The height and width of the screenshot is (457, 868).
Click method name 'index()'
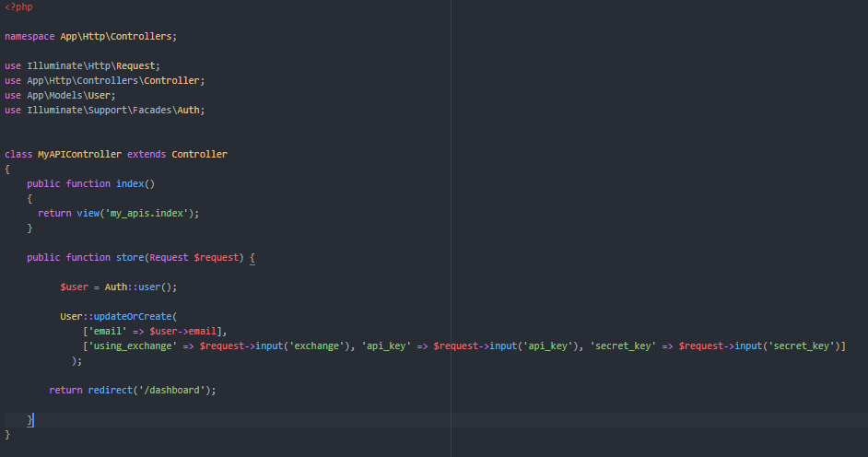click(135, 183)
